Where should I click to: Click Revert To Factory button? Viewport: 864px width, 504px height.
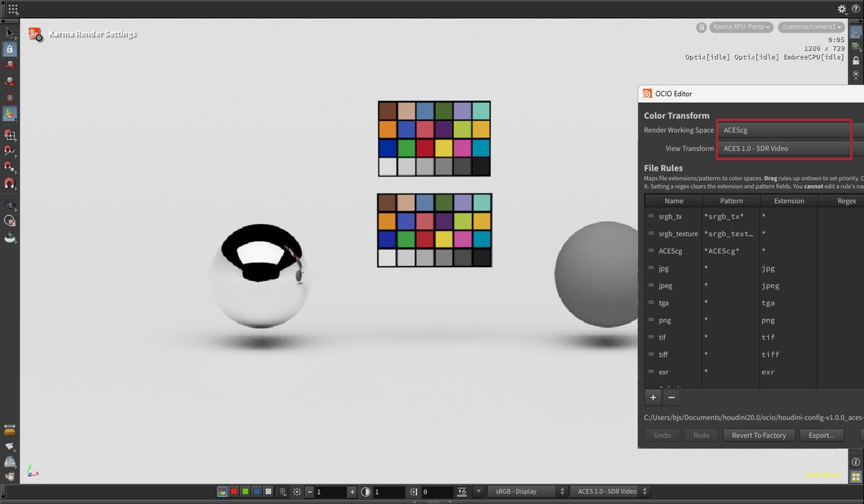[x=759, y=435]
